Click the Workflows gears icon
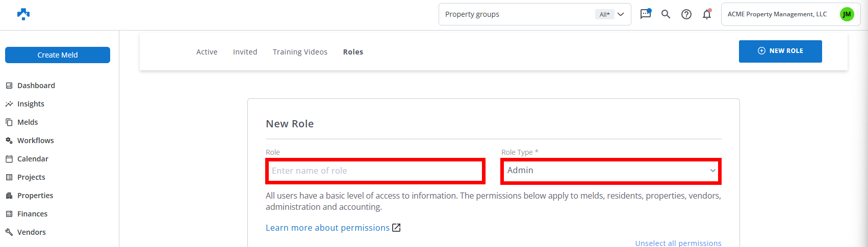 [x=9, y=141]
